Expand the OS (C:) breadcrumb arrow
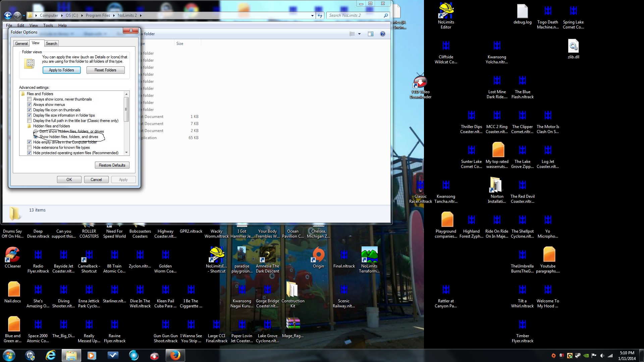 82,15
